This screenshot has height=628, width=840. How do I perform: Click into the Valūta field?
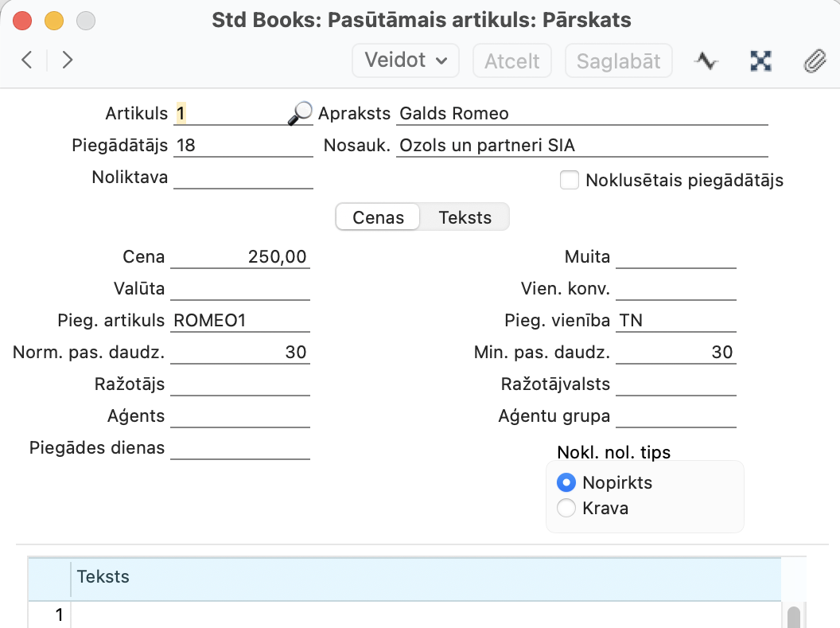tap(240, 289)
